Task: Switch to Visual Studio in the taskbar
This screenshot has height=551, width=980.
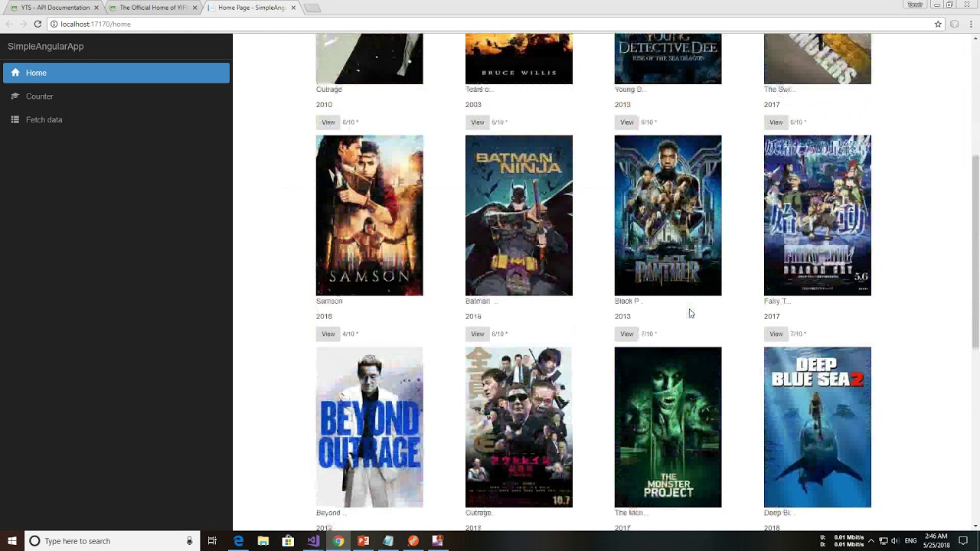Action: coord(313,541)
